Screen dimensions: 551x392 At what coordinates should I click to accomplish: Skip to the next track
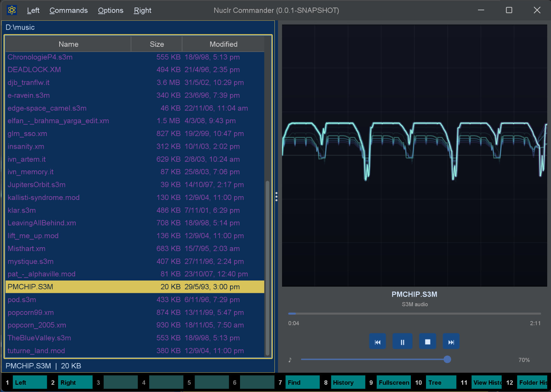click(451, 342)
